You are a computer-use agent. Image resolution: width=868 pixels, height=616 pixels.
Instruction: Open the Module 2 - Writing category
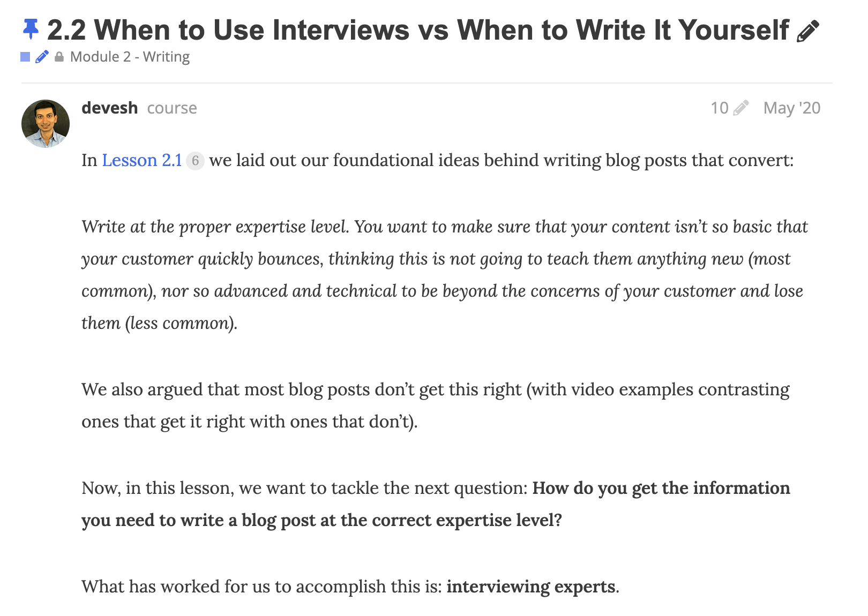click(130, 57)
